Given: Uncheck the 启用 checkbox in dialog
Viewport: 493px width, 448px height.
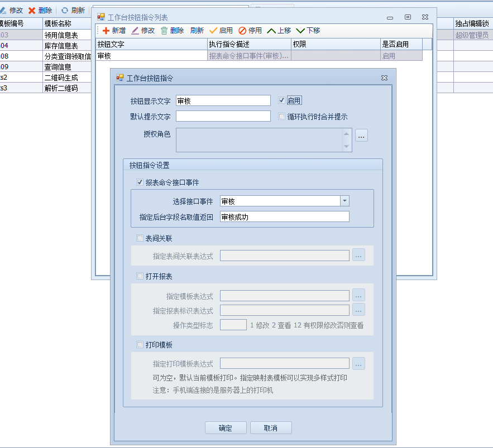Looking at the screenshot, I should [282, 100].
